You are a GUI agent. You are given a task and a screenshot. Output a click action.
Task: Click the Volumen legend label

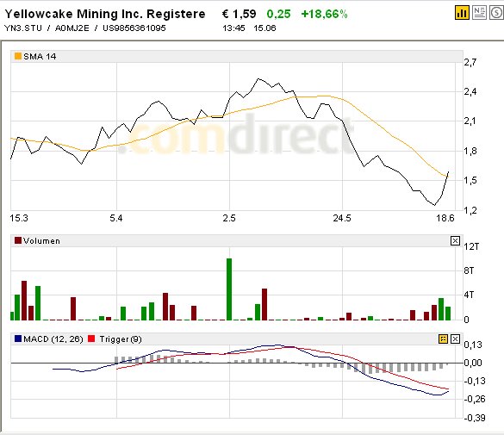pos(42,241)
